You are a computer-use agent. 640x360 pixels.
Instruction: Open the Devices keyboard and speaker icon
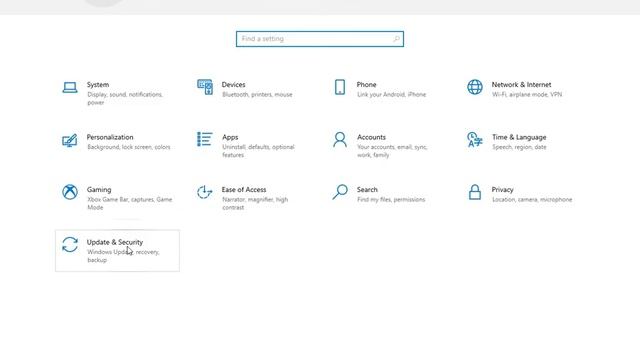point(205,87)
